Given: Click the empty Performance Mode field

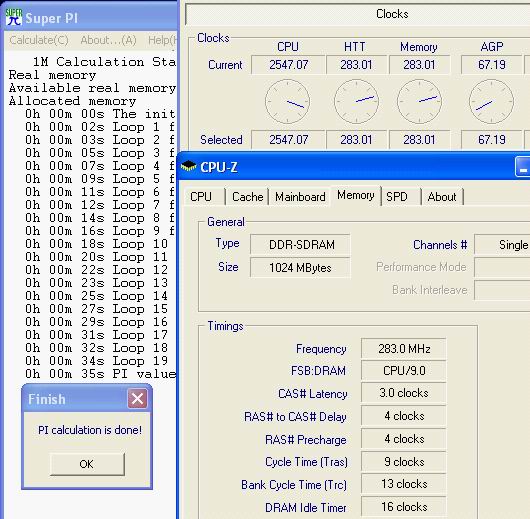Looking at the screenshot, I should point(502,267).
